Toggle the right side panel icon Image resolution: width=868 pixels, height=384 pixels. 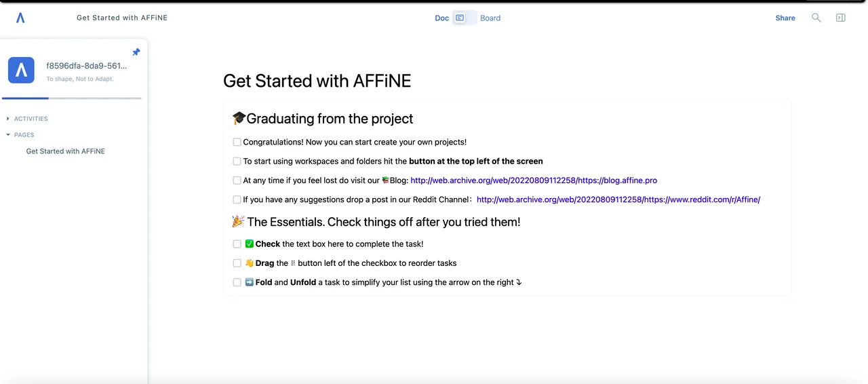coord(841,18)
